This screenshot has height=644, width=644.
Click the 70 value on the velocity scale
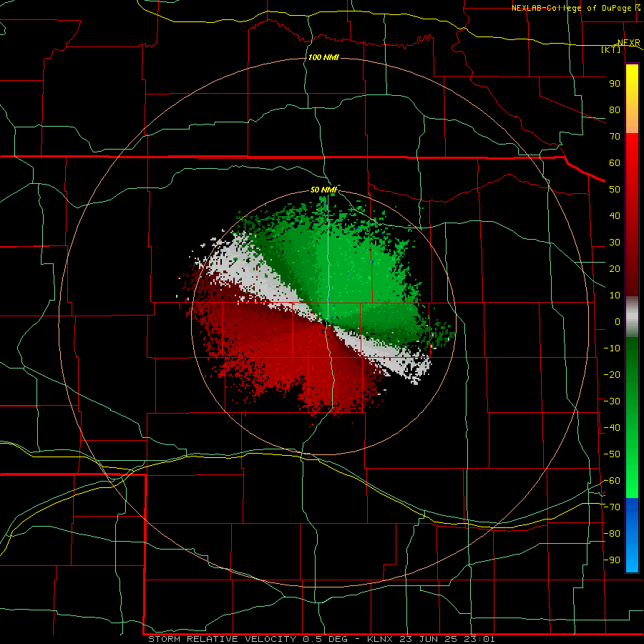[615, 137]
